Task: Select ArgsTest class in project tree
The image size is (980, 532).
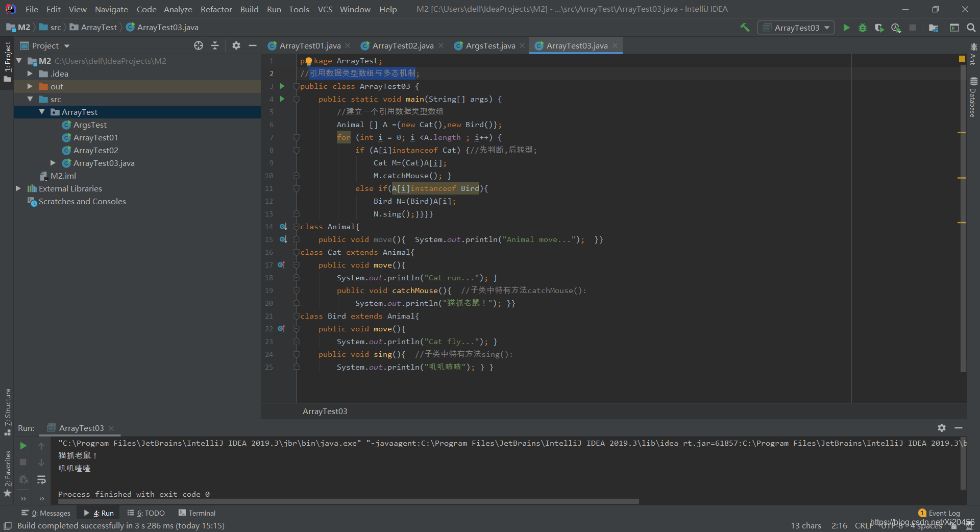Action: [90, 125]
